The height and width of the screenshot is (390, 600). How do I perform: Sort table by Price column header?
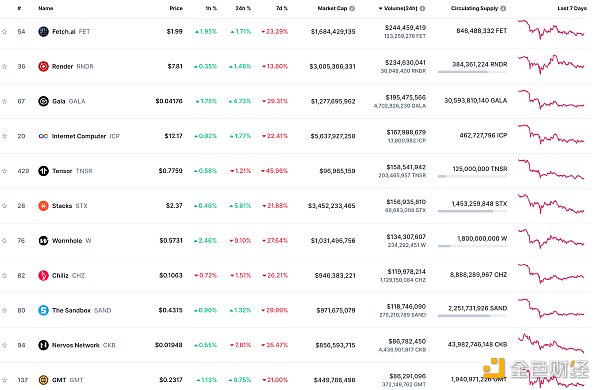tap(176, 8)
